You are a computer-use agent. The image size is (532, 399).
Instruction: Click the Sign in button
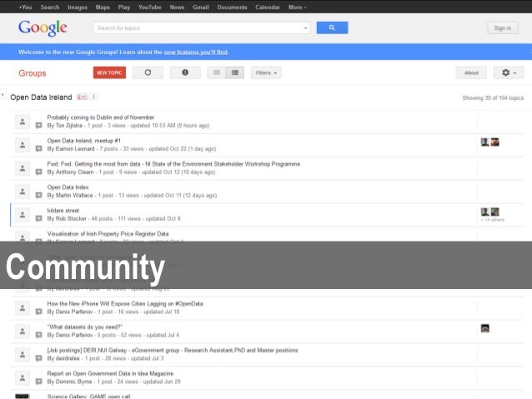[503, 28]
